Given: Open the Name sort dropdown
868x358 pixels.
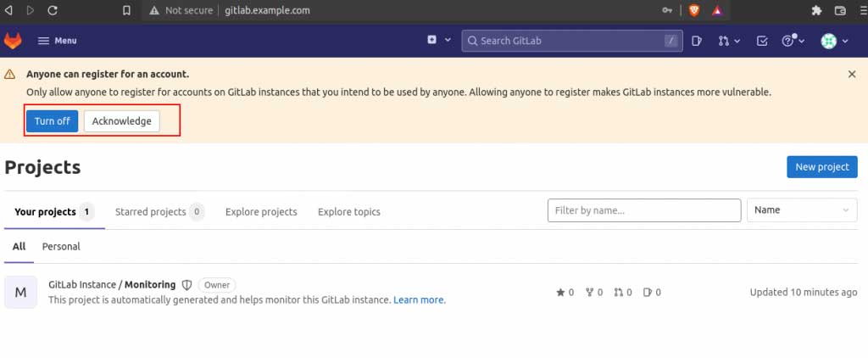Looking at the screenshot, I should point(801,210).
